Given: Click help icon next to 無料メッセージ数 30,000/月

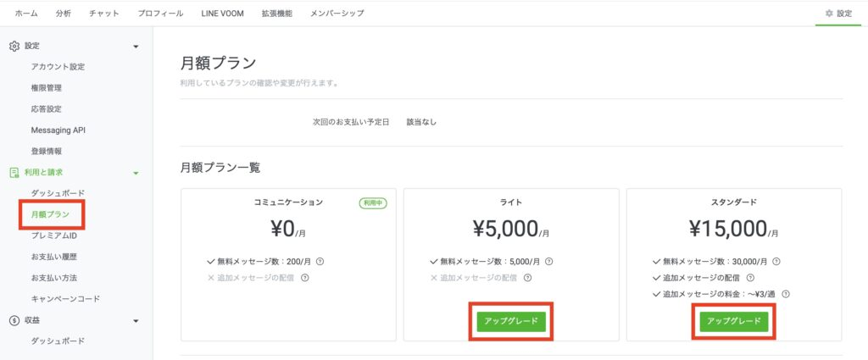Looking at the screenshot, I should click(x=776, y=262).
